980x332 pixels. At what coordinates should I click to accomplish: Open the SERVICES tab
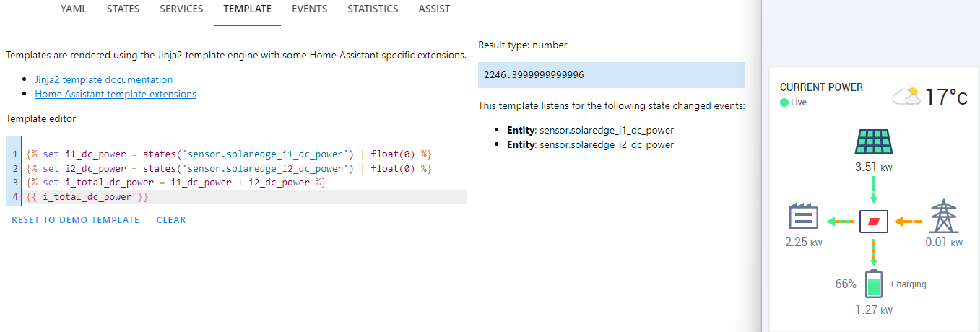181,9
